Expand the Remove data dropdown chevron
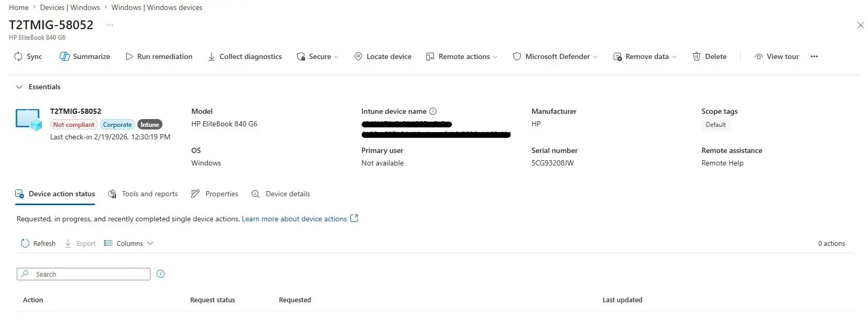 [x=674, y=57]
